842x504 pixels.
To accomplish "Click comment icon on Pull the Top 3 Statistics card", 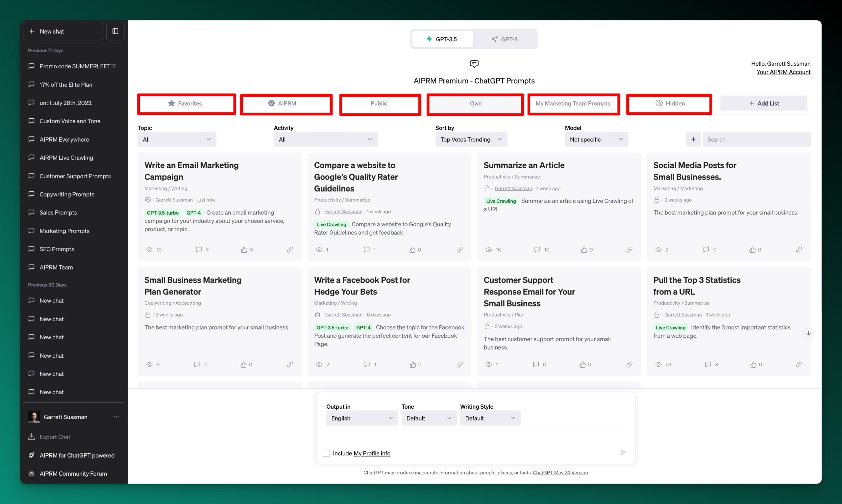I will point(708,364).
